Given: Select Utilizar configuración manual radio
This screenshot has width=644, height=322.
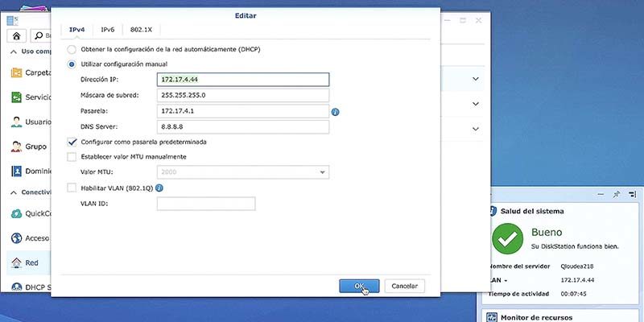Looking at the screenshot, I should tap(72, 64).
